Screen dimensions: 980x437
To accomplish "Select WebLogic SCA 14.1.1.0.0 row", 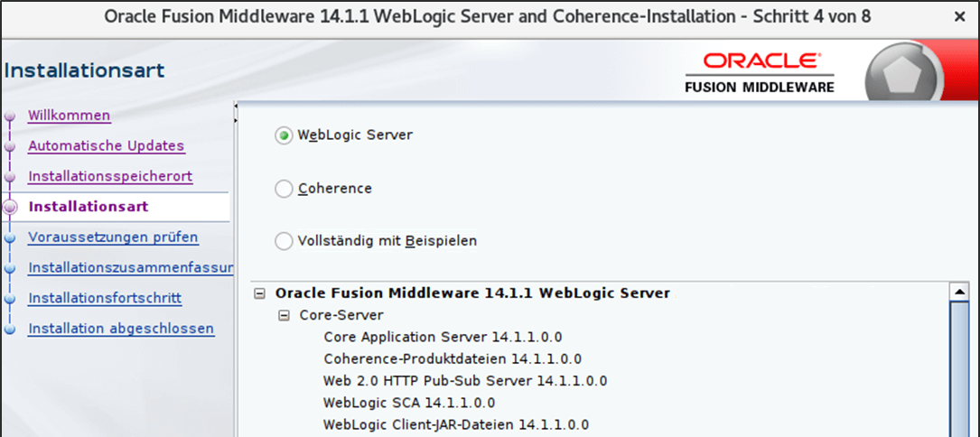I will click(409, 403).
